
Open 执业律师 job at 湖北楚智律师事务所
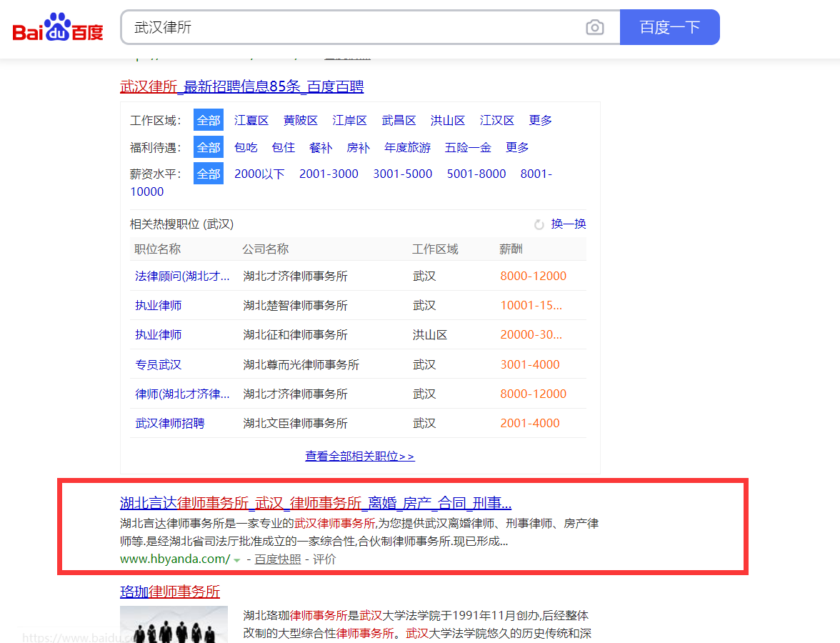tap(158, 306)
